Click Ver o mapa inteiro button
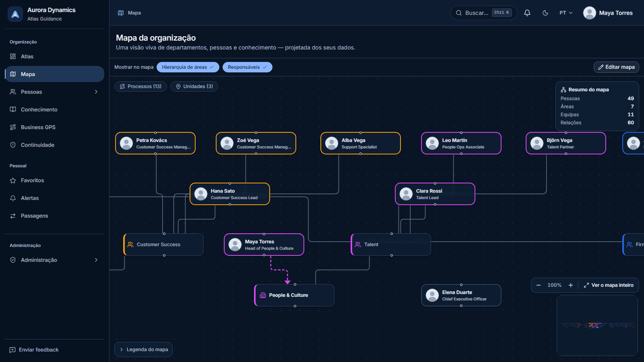Image resolution: width=644 pixels, height=362 pixels. (x=609, y=285)
